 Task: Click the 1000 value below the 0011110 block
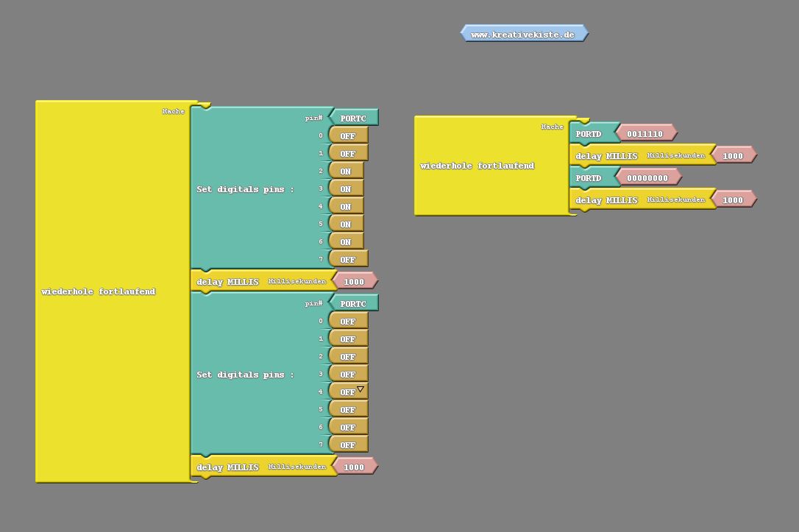click(733, 156)
